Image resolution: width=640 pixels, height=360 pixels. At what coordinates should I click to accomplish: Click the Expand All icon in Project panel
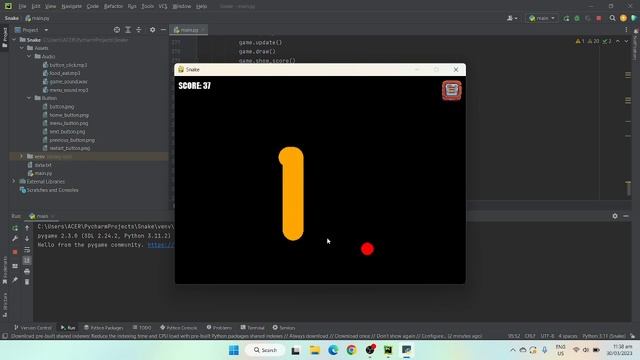point(128,30)
